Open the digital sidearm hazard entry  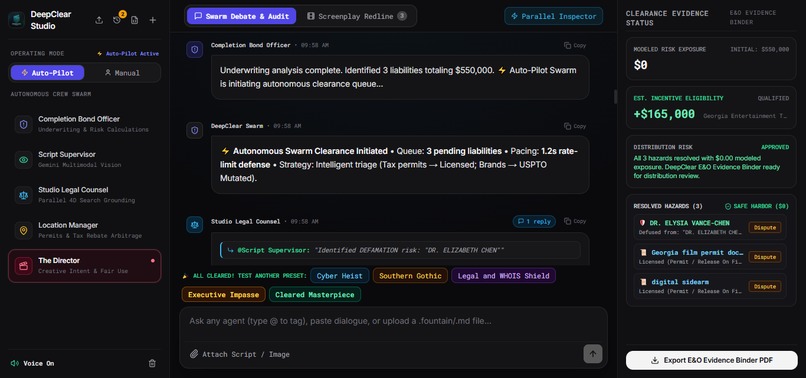tap(711, 286)
